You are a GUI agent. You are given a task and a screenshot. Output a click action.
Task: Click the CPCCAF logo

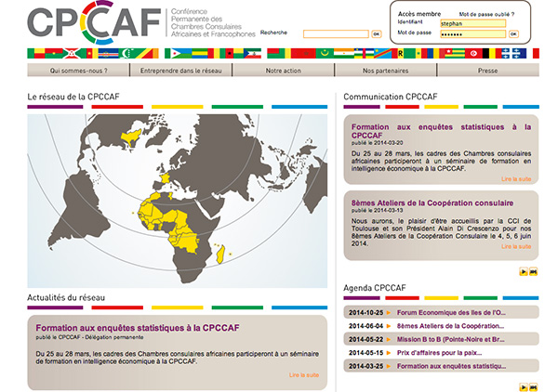coord(94,22)
